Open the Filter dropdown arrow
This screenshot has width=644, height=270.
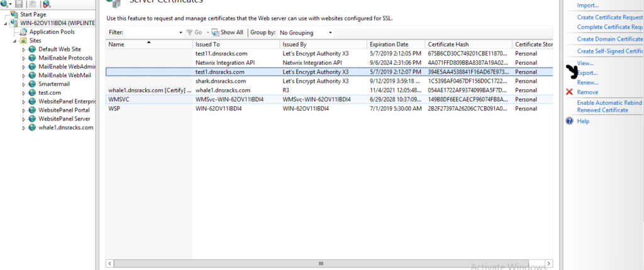(x=181, y=32)
